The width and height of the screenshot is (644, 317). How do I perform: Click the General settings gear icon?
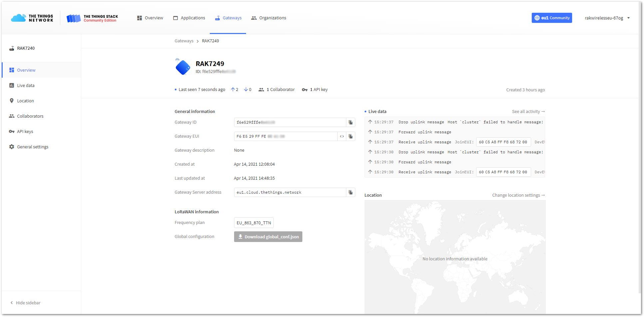pyautogui.click(x=12, y=147)
